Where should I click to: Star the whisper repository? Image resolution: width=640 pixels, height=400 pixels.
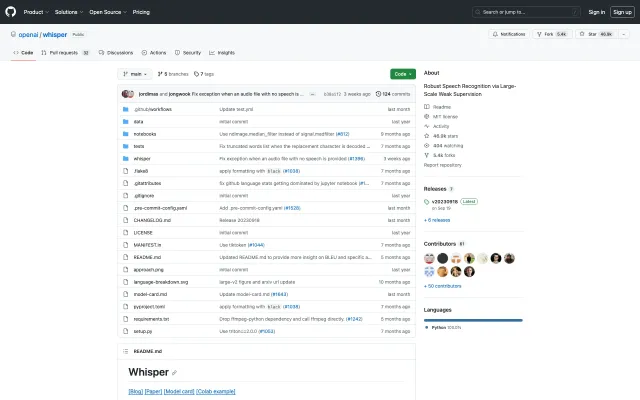click(601, 34)
